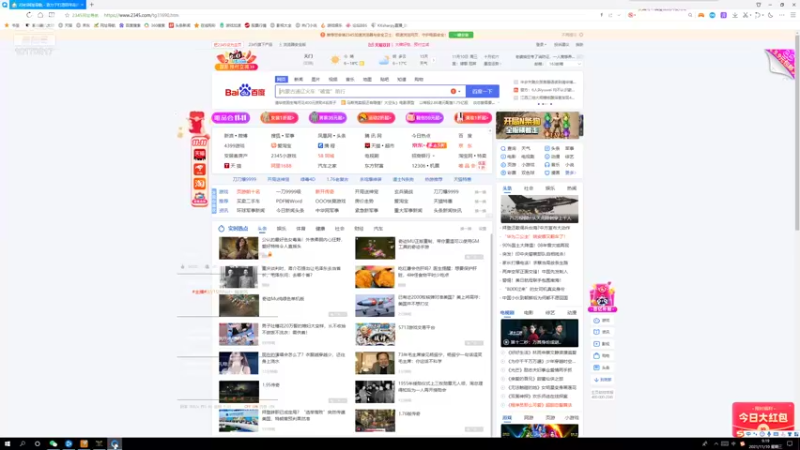Expand 更多 in the right quick-links panel

click(x=569, y=173)
